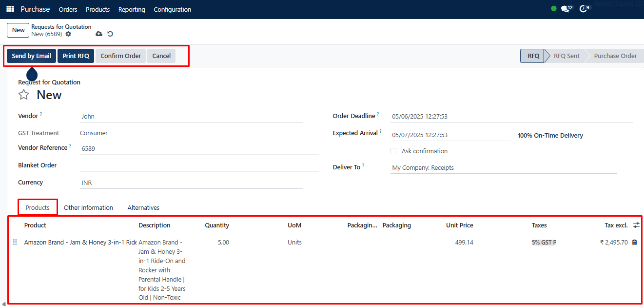Click the Vendor Reference input field
The width and height of the screenshot is (644, 306).
pos(199,148)
